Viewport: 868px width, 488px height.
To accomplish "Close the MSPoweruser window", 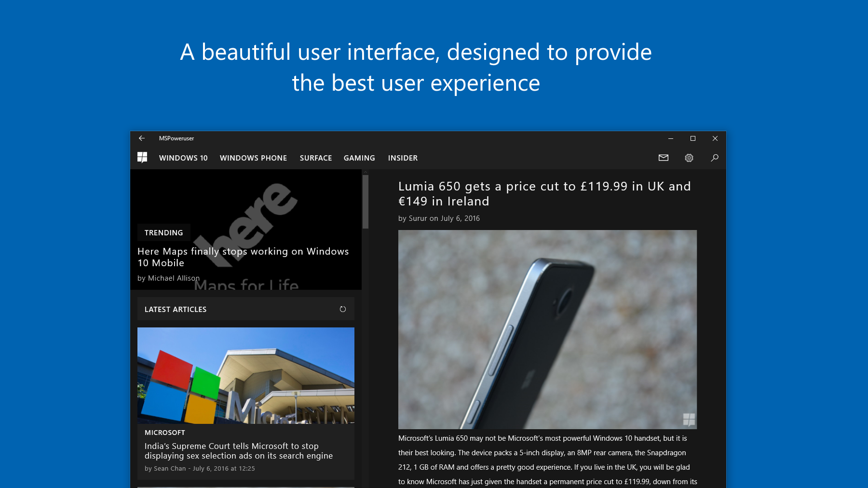I will point(715,138).
